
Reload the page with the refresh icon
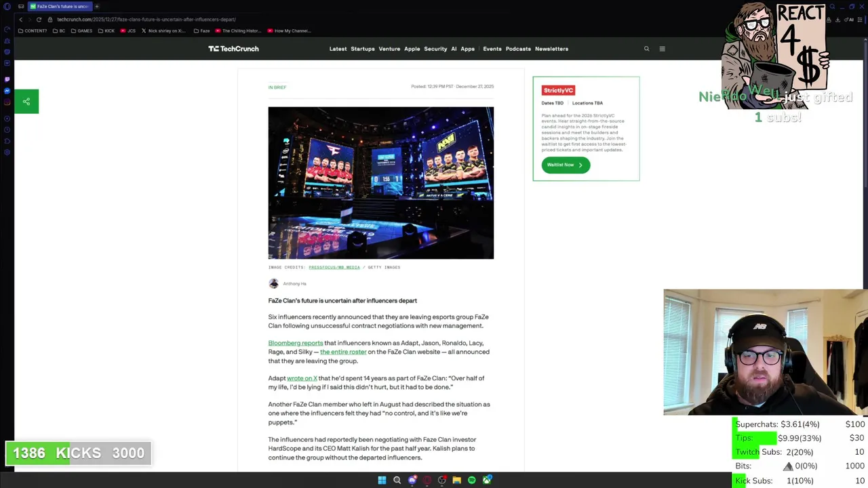point(39,20)
